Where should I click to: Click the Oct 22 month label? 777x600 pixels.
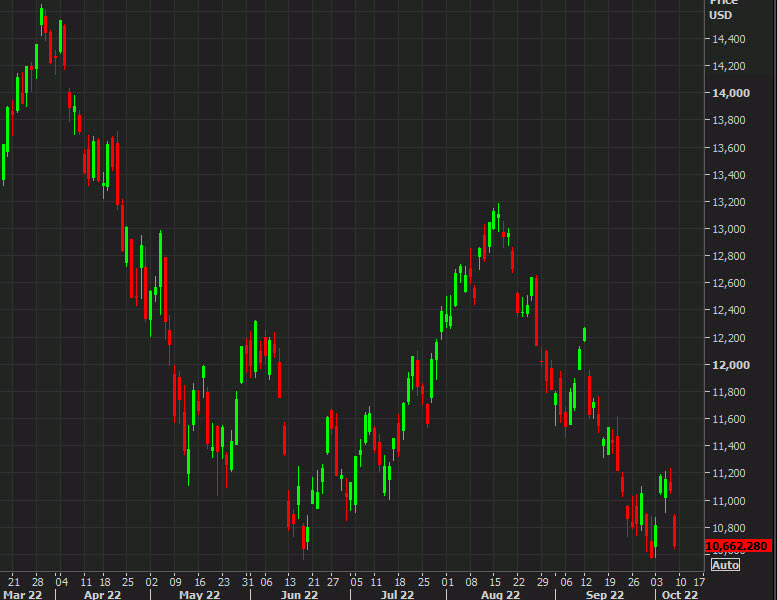tap(680, 595)
